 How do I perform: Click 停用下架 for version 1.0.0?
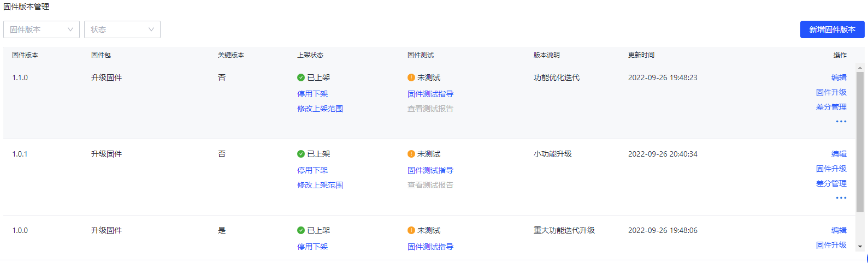[x=312, y=247]
